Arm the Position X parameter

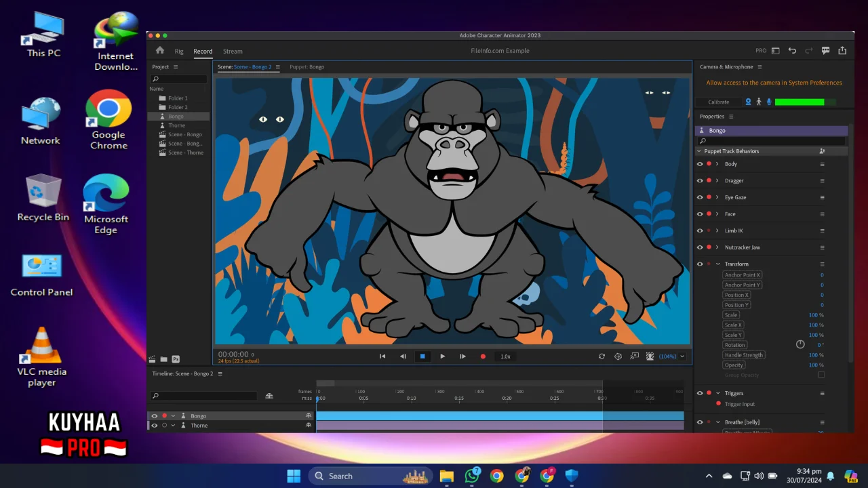pyautogui.click(x=737, y=295)
